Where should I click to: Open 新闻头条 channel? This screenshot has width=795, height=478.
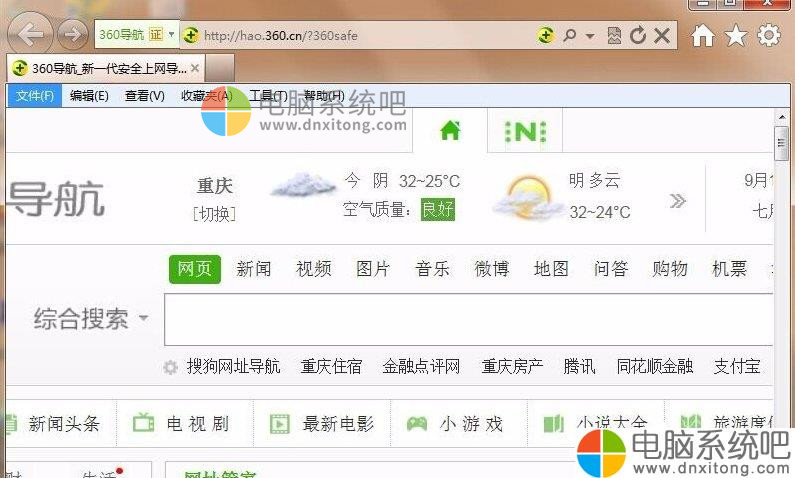(x=64, y=424)
